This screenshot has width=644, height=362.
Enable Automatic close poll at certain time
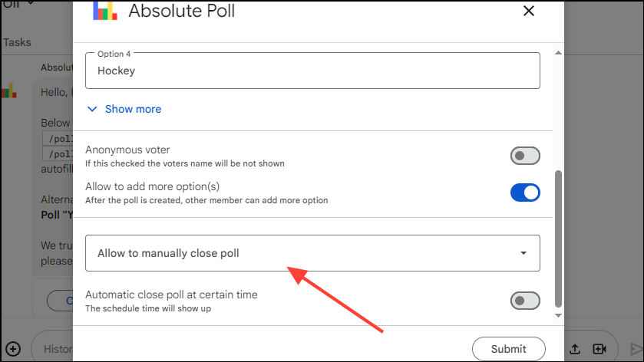tap(525, 301)
